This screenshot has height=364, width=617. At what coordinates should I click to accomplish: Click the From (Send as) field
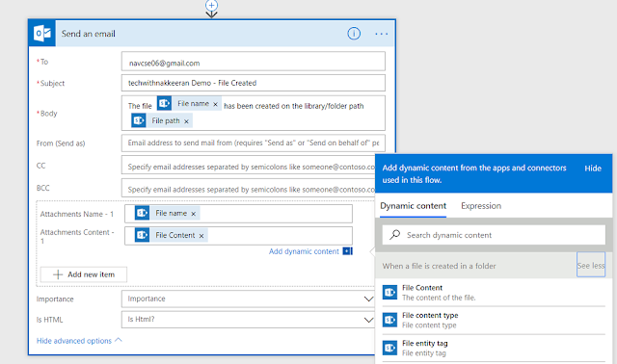click(x=253, y=143)
